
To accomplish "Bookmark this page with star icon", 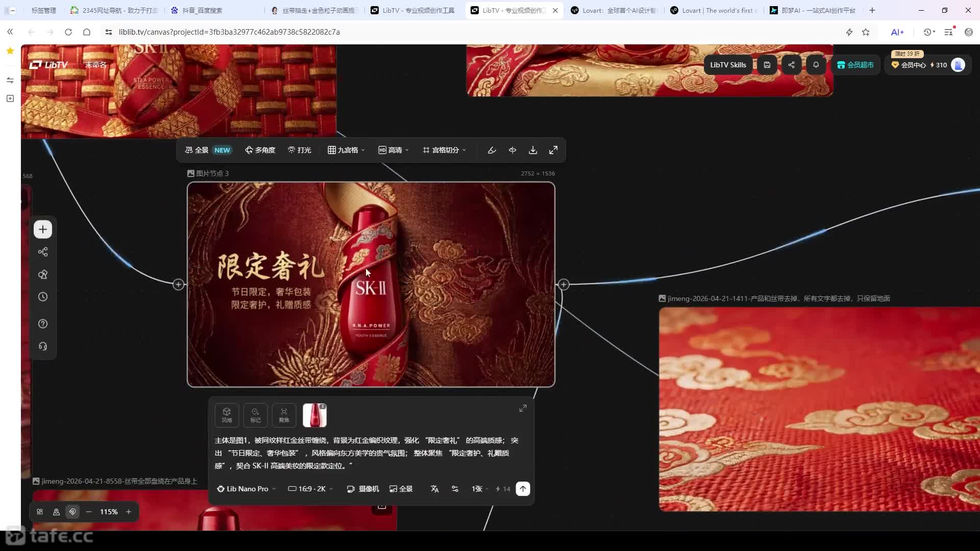I will tap(866, 32).
